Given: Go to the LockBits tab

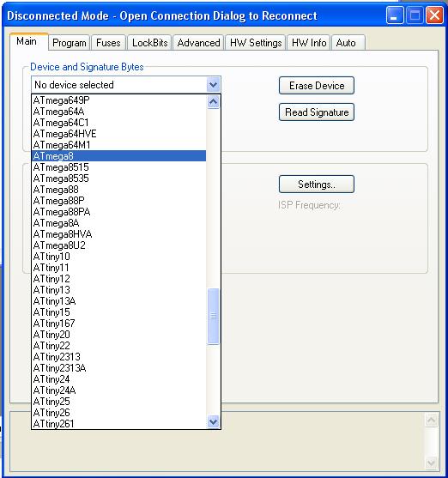Looking at the screenshot, I should coord(149,42).
